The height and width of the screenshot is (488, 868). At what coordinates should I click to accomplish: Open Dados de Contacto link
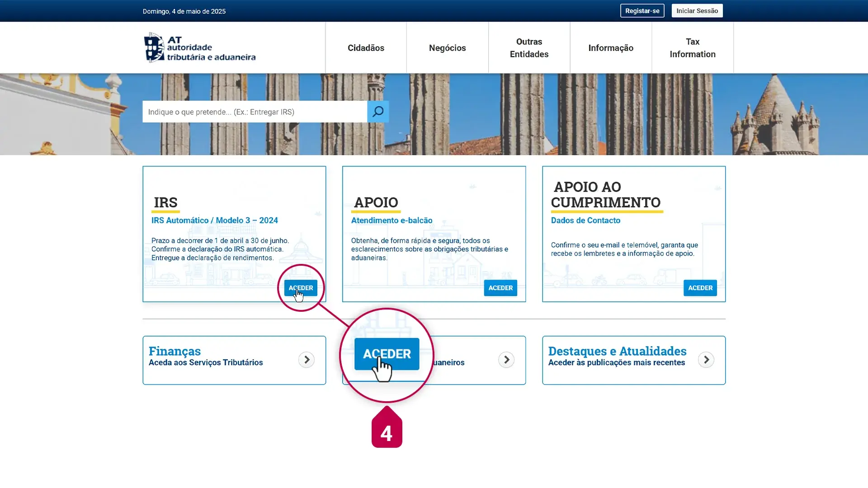585,221
